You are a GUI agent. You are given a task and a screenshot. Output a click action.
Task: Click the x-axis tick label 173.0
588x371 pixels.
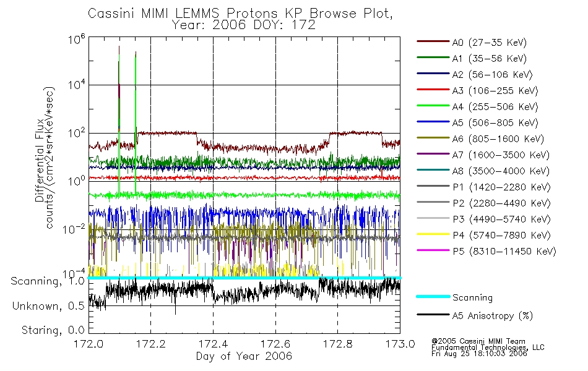click(x=400, y=344)
